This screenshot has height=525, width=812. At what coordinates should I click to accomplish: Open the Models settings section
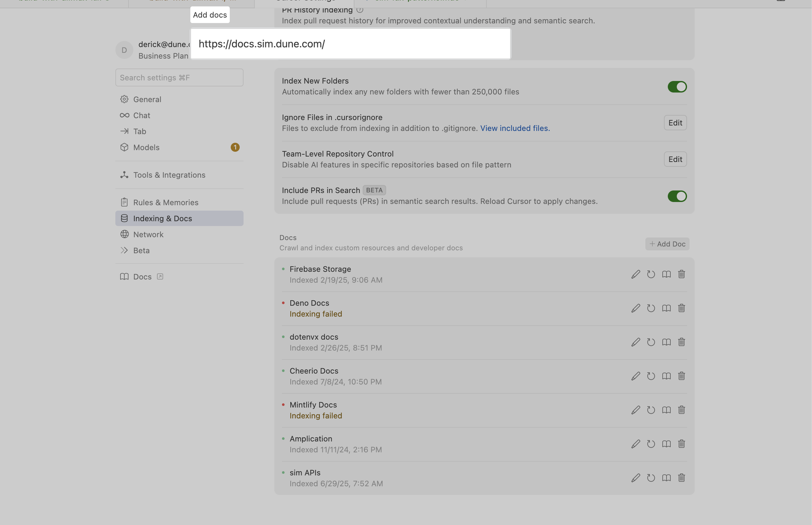click(146, 147)
